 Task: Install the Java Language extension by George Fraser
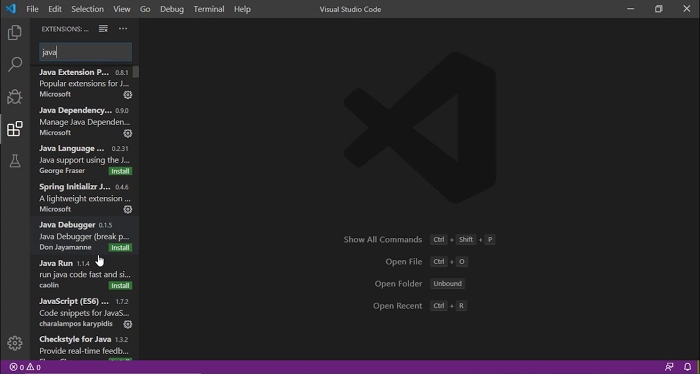click(x=120, y=171)
